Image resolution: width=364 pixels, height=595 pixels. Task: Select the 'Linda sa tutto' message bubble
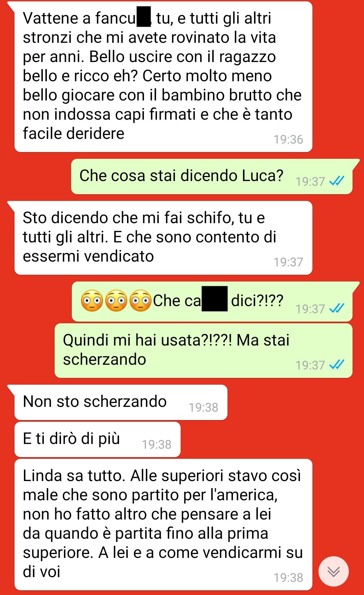pyautogui.click(x=163, y=525)
